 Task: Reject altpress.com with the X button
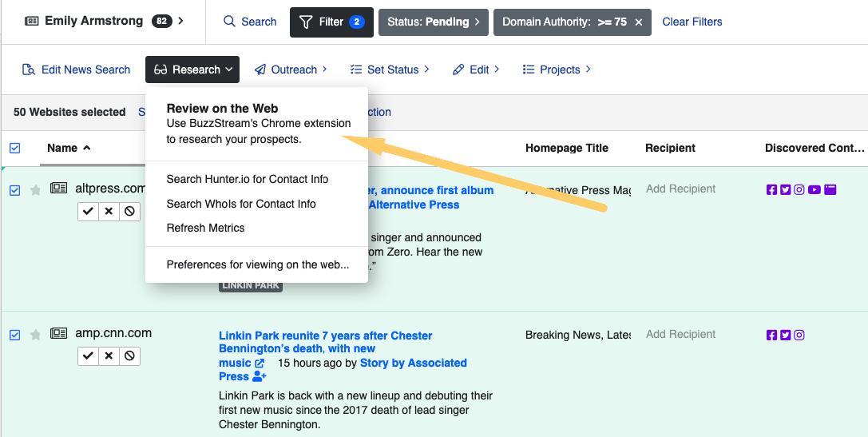point(109,211)
